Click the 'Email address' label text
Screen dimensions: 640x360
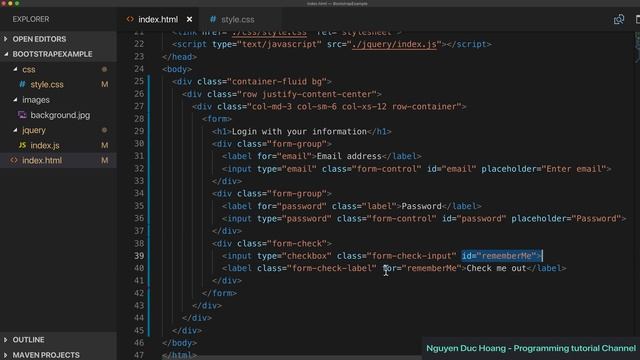coord(349,156)
